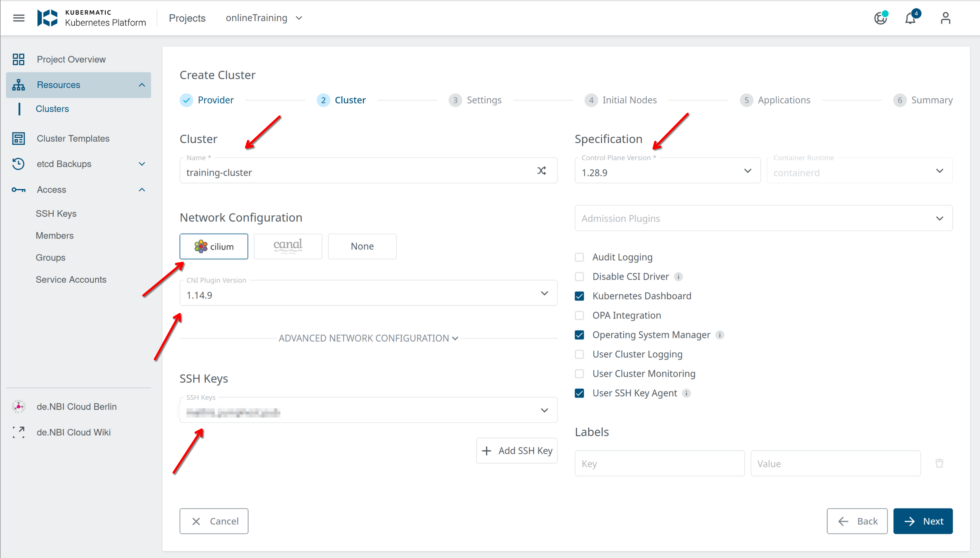
Task: Click the Add SSH Key button
Action: (517, 451)
